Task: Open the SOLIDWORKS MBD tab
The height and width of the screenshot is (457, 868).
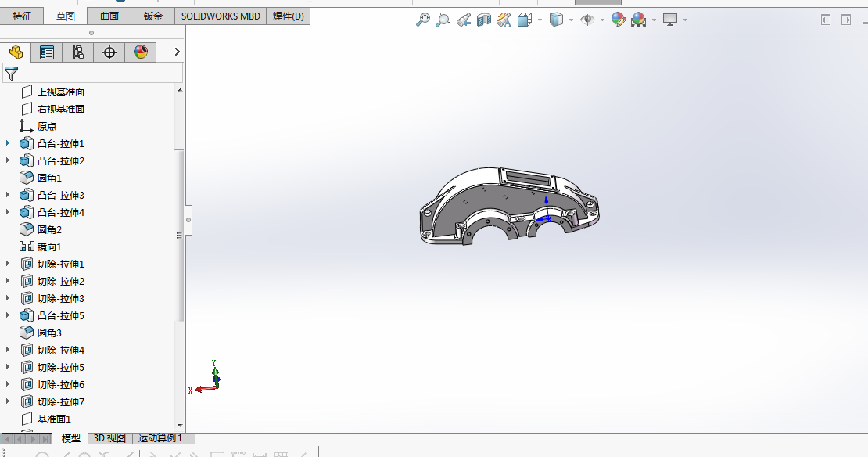Action: [x=221, y=16]
